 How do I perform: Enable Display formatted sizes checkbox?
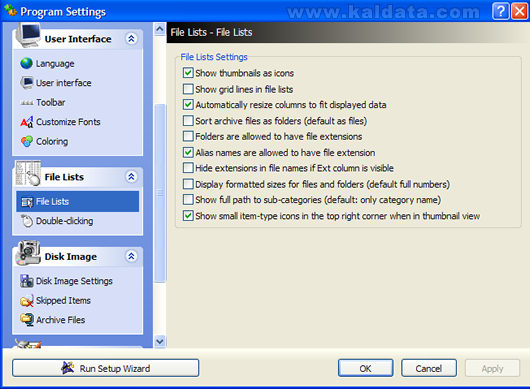188,184
